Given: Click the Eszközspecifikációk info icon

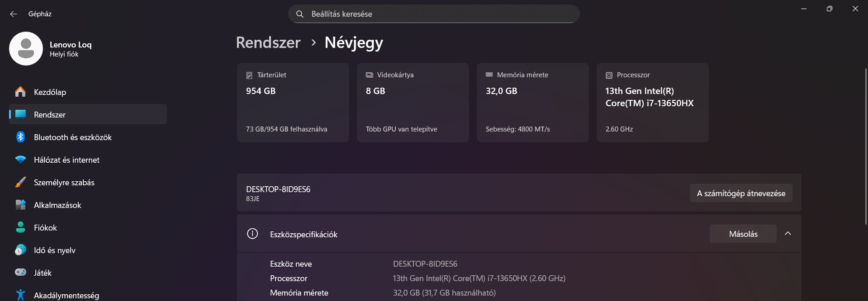Looking at the screenshot, I should (252, 234).
